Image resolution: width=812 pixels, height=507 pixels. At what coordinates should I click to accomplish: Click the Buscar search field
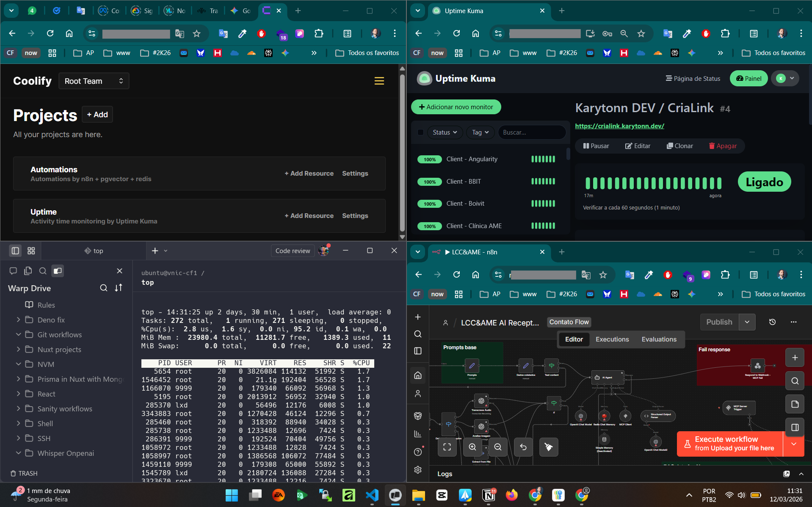[531, 132]
